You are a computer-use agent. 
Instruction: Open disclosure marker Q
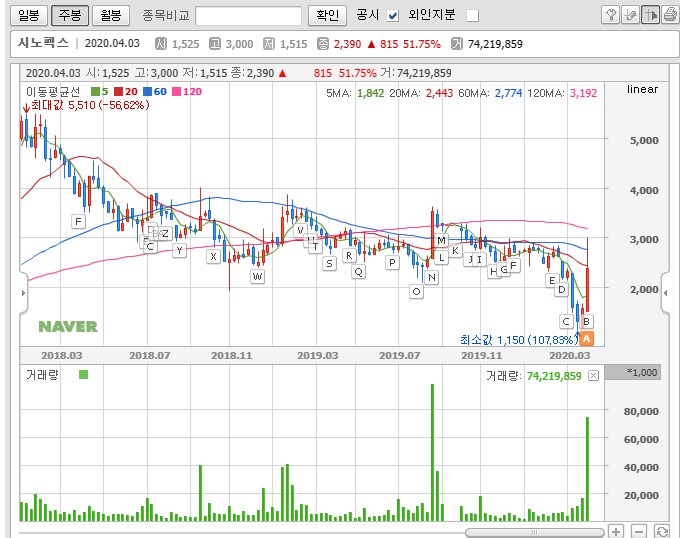point(358,272)
